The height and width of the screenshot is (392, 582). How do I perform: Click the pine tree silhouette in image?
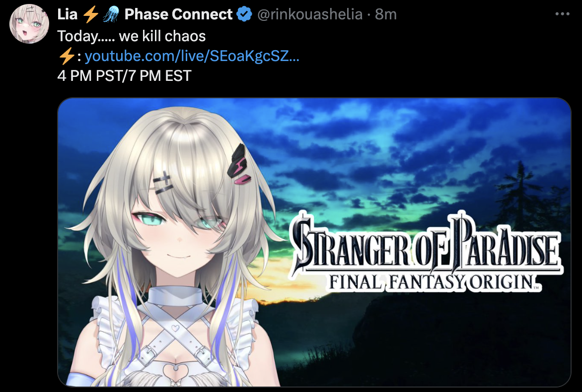(x=521, y=196)
